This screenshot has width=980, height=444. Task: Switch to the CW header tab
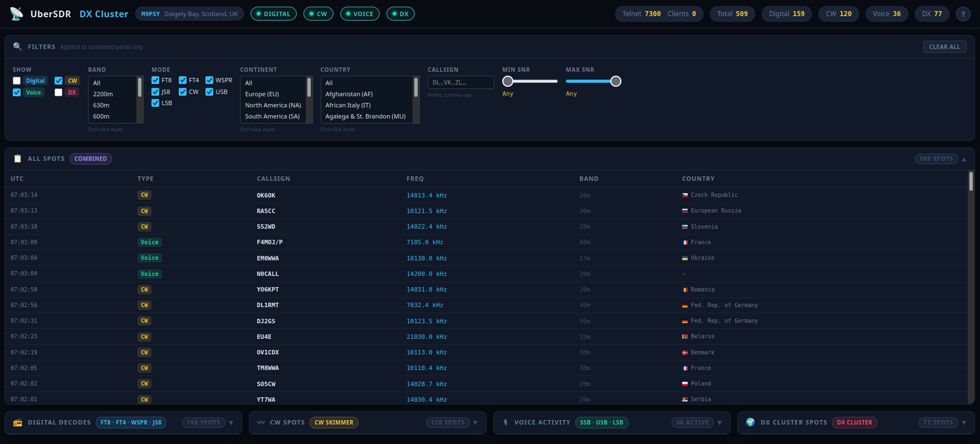tap(318, 14)
